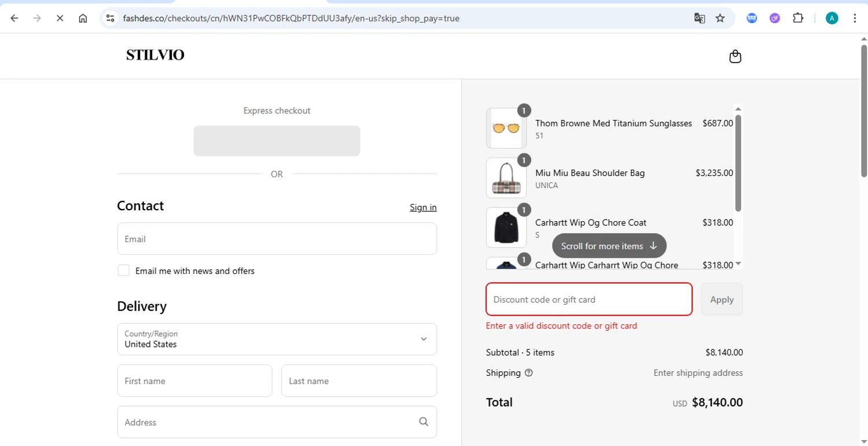
Task: Focus the Address field
Action: tap(277, 422)
